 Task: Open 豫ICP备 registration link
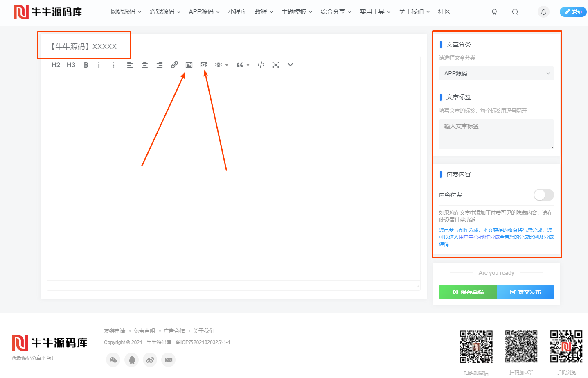(203, 342)
